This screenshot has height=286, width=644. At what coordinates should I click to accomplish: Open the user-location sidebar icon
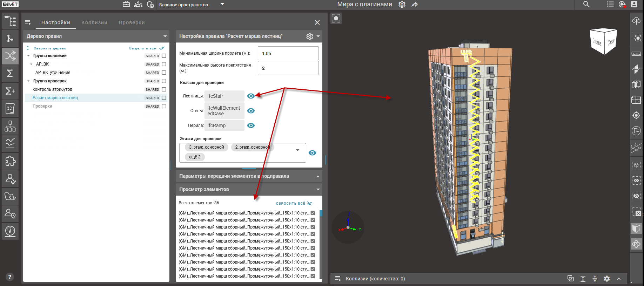pos(10,214)
